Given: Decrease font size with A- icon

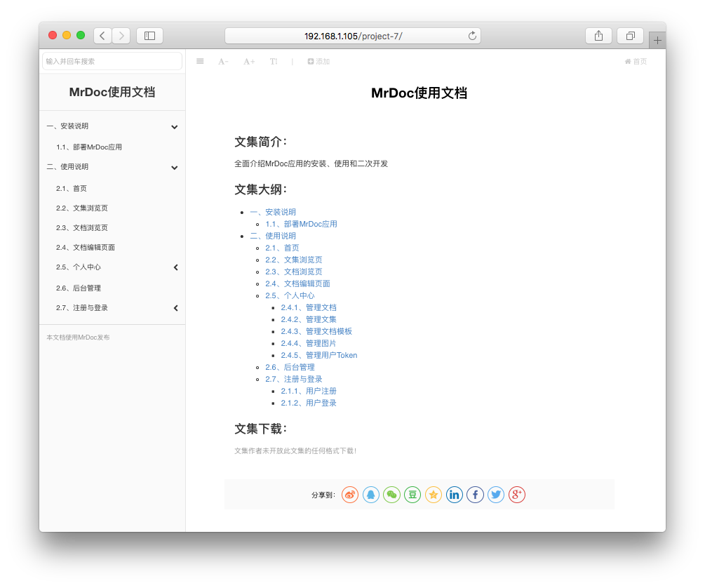Looking at the screenshot, I should (223, 62).
